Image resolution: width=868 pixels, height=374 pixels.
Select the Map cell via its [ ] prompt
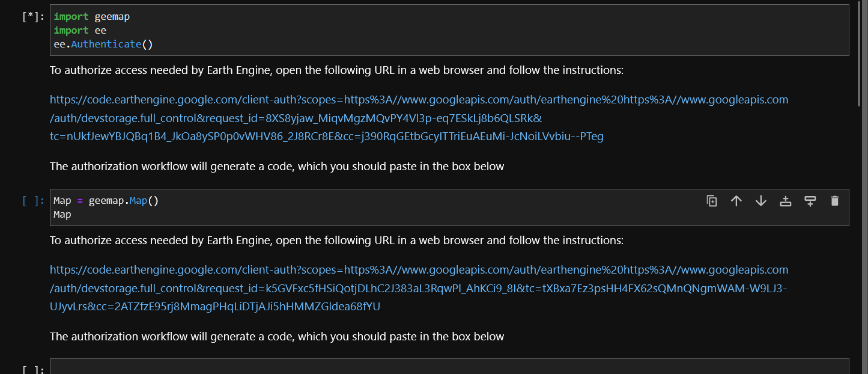(x=32, y=201)
